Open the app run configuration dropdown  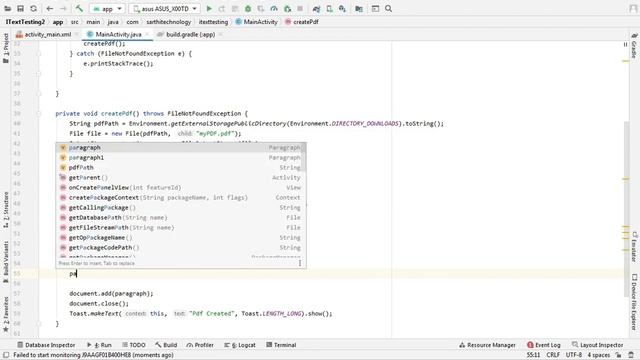(x=107, y=9)
